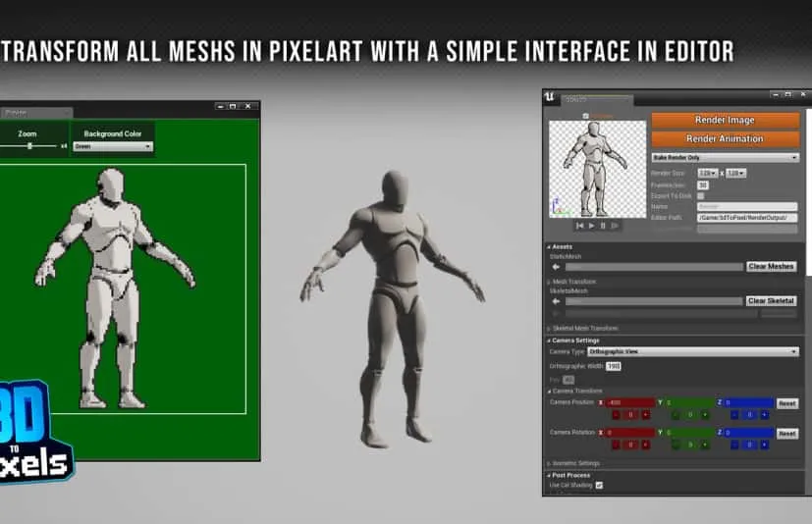Decrease Camera Rotation Y with minus button
This screenshot has width=812, height=524.
[676, 445]
